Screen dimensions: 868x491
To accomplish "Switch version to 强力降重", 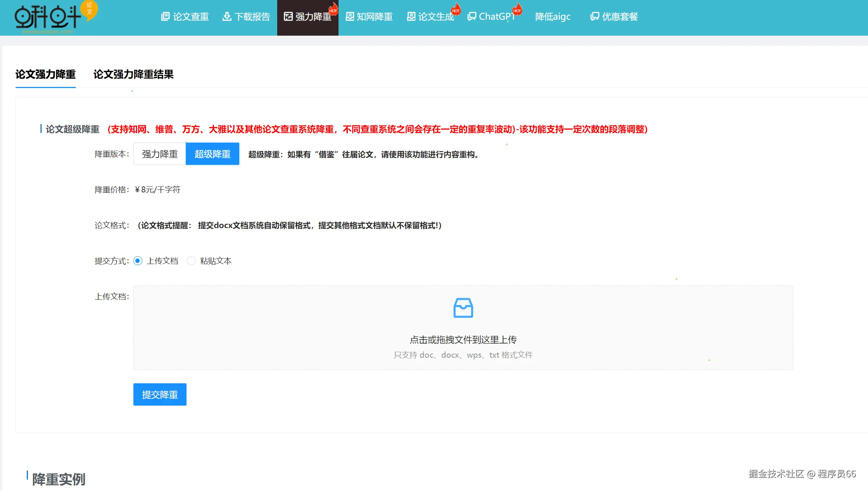I will click(x=160, y=154).
